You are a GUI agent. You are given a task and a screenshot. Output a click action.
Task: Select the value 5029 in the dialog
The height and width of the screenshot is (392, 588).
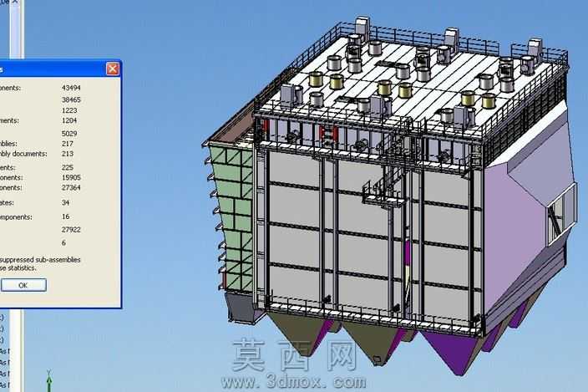[69, 134]
